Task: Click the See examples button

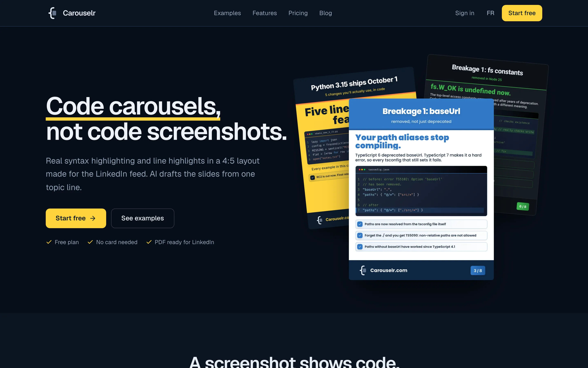Action: [x=143, y=218]
